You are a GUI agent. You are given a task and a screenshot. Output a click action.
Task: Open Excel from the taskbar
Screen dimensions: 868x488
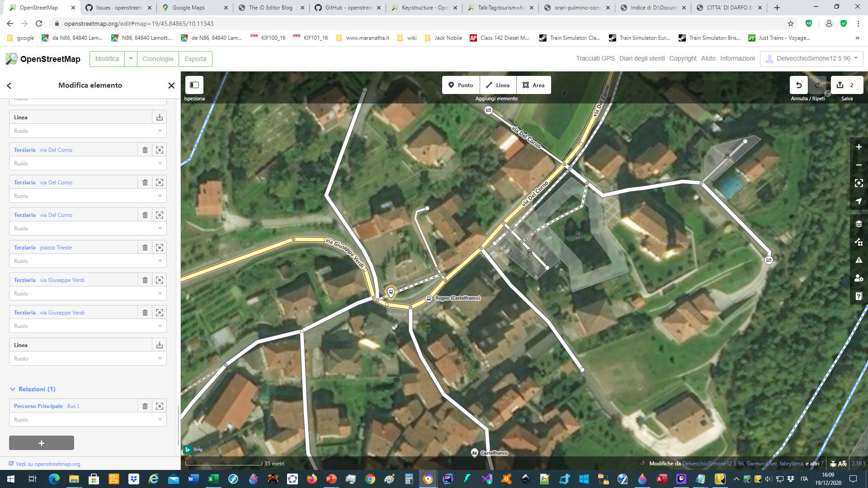[x=213, y=479]
